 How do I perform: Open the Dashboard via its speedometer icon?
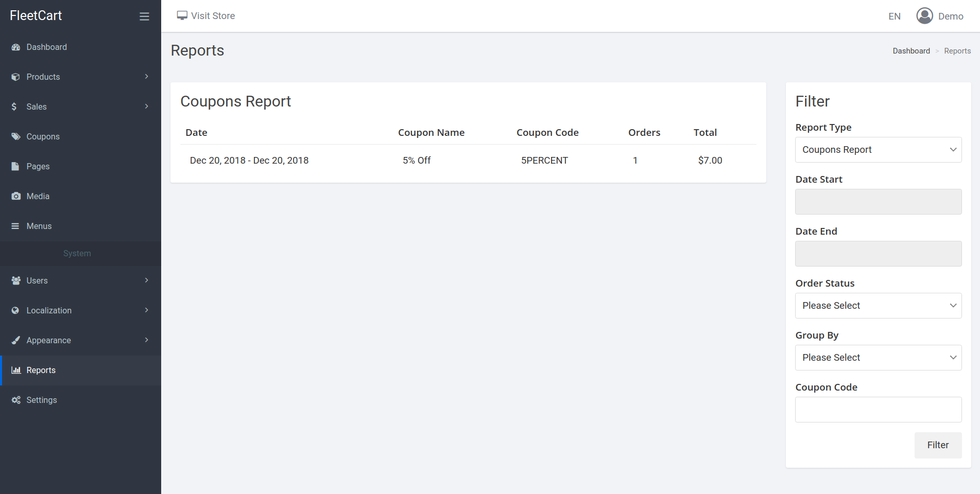(x=15, y=47)
